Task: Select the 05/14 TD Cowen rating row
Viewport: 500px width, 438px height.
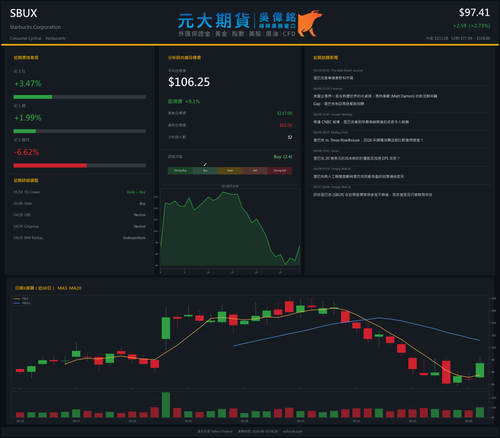Action: [80, 192]
